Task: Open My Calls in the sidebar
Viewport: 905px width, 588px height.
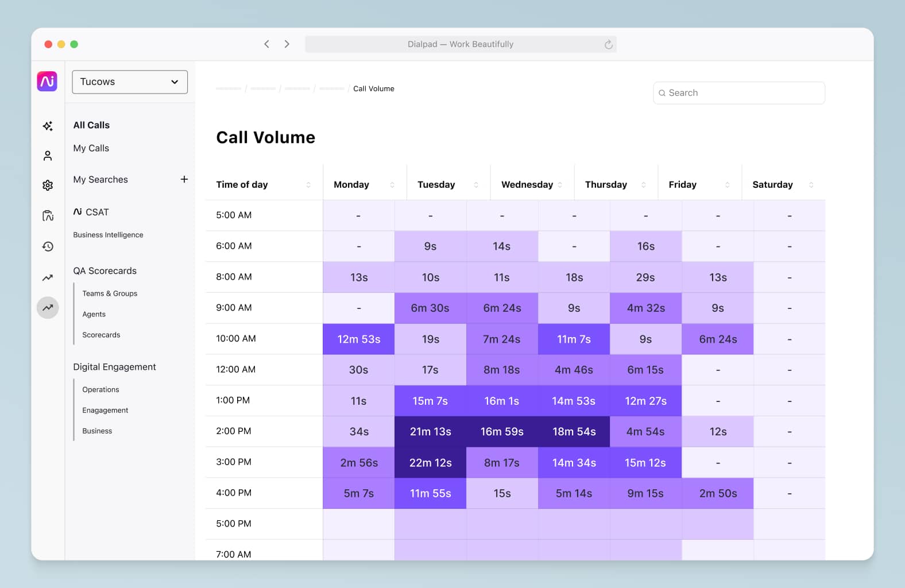Action: tap(91, 148)
